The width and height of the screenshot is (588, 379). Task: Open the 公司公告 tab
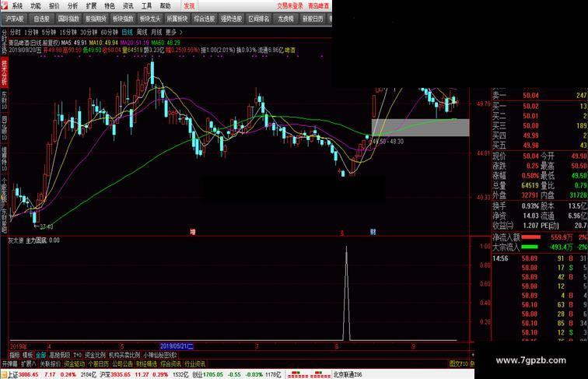[x=123, y=363]
